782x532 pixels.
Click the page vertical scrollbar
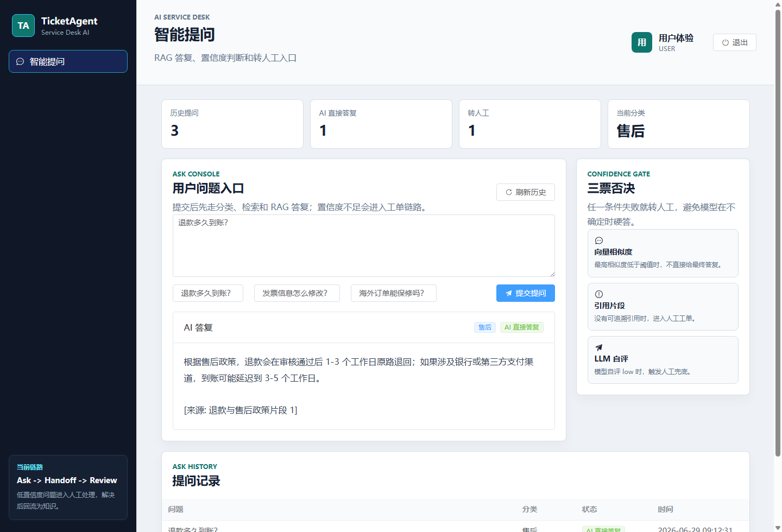pyautogui.click(x=778, y=233)
